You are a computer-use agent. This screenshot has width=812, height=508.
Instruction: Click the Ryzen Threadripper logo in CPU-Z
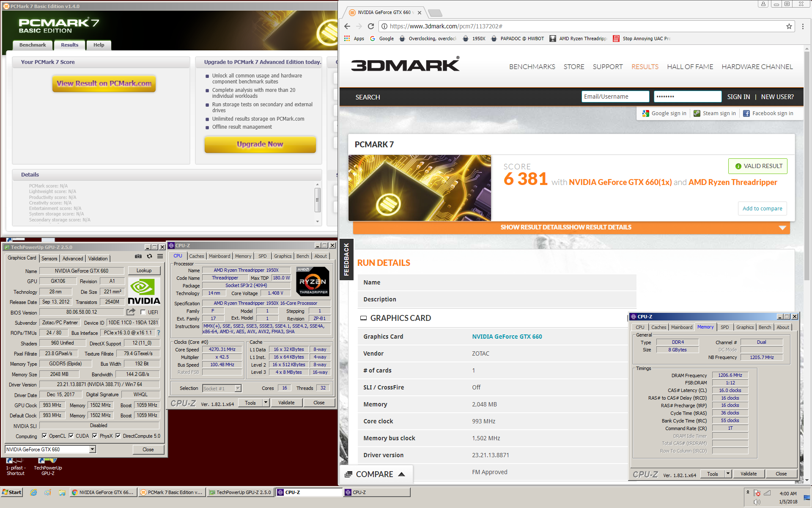(313, 281)
